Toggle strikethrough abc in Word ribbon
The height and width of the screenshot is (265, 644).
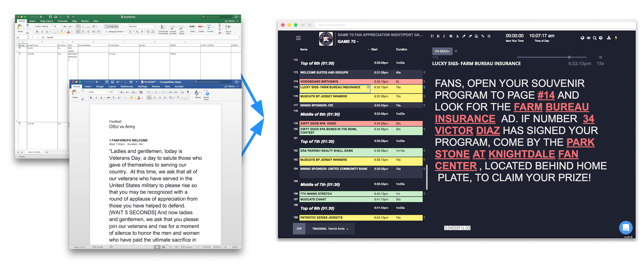(x=109, y=98)
